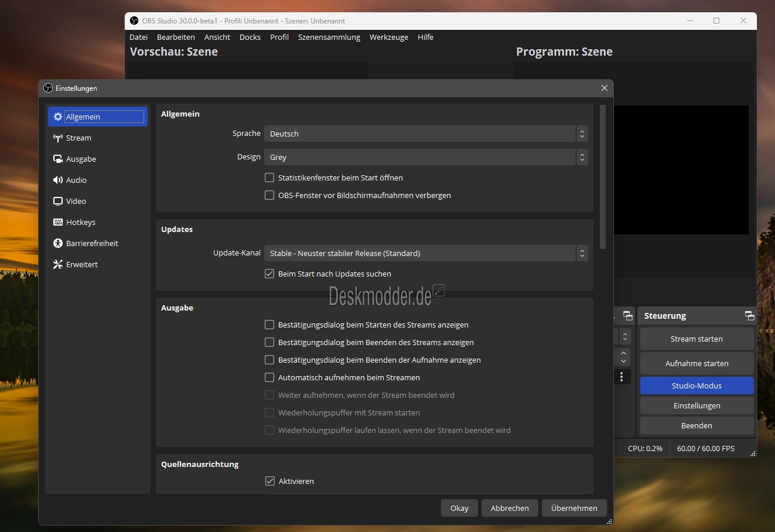Open the Design dropdown showing Grey

pyautogui.click(x=426, y=157)
